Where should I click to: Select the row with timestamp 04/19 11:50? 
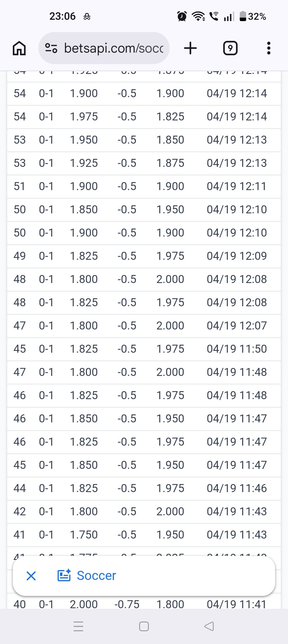click(x=144, y=349)
